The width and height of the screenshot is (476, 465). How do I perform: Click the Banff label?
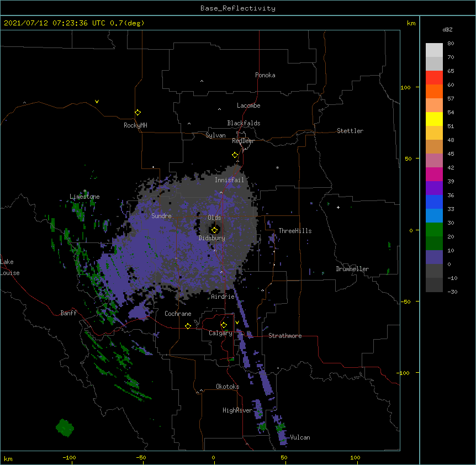[68, 313]
